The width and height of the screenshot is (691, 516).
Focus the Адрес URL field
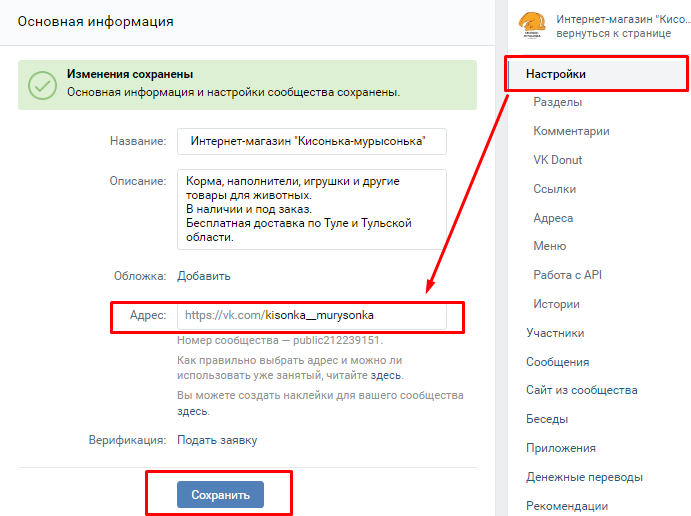click(311, 315)
